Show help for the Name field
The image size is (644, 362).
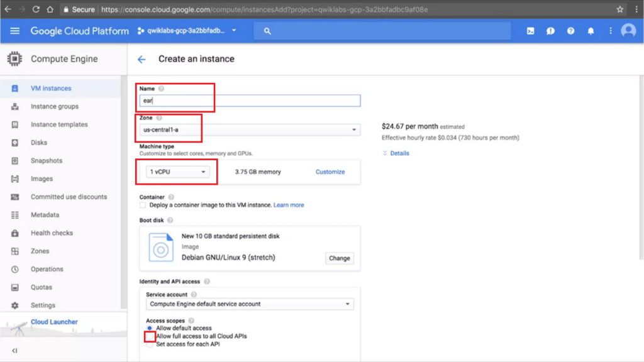coord(161,89)
